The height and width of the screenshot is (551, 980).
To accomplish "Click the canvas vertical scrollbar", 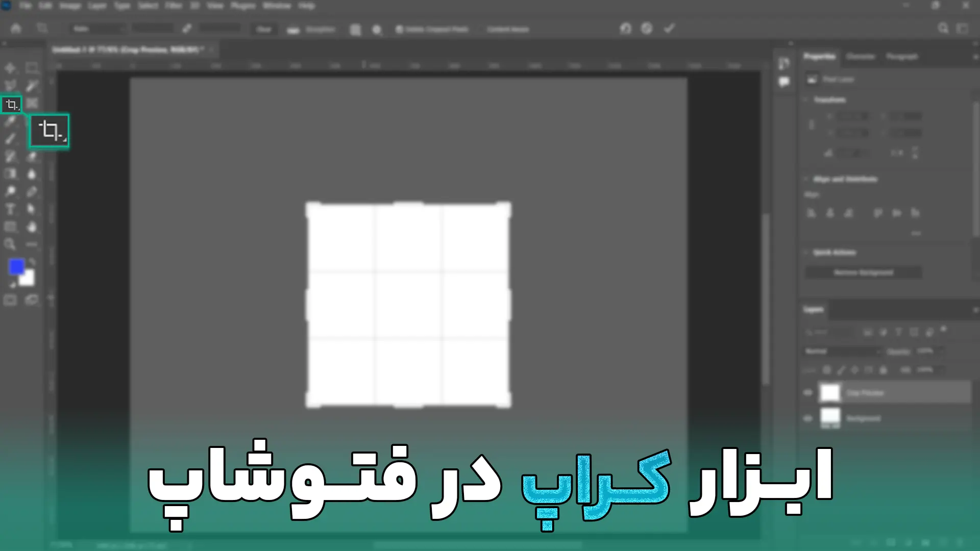I will (766, 298).
